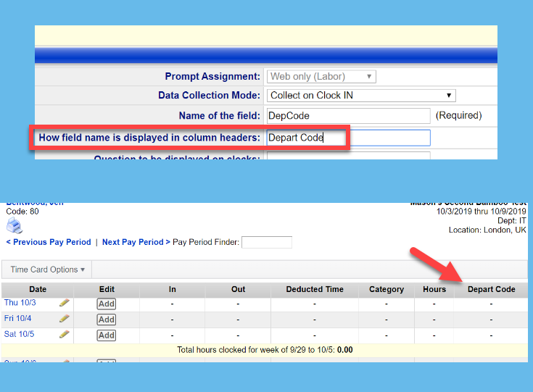533x392 pixels.
Task: Open the Sat 10/5 date link
Action: click(20, 335)
